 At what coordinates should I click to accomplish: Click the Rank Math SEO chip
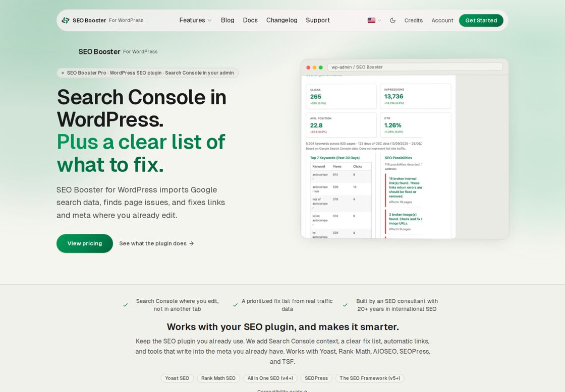218,378
